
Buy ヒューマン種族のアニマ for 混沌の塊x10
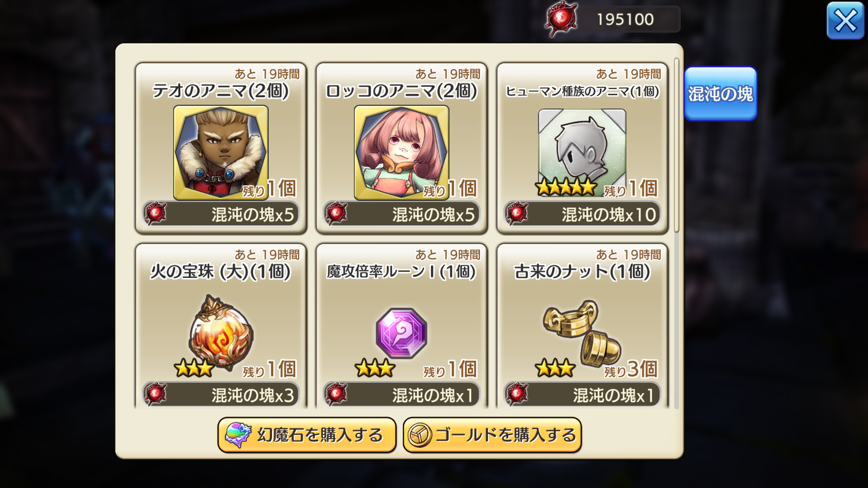coord(582,214)
